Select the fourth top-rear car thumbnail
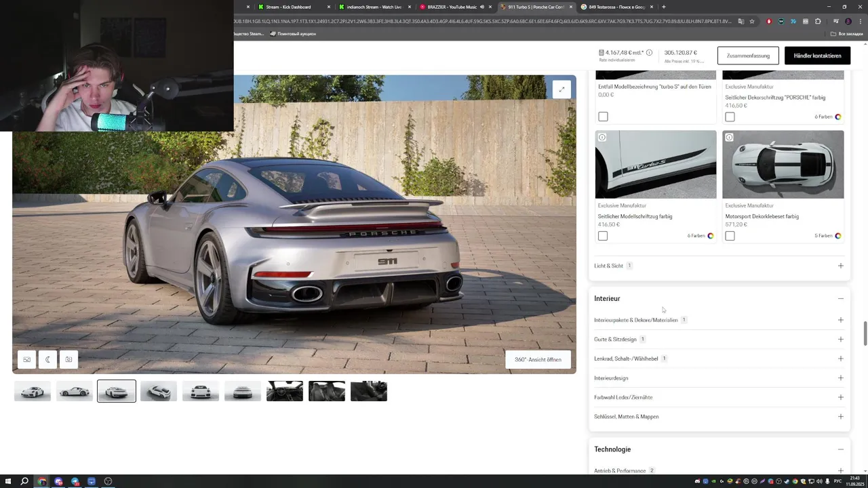Viewport: 868px width, 488px height. 159,391
